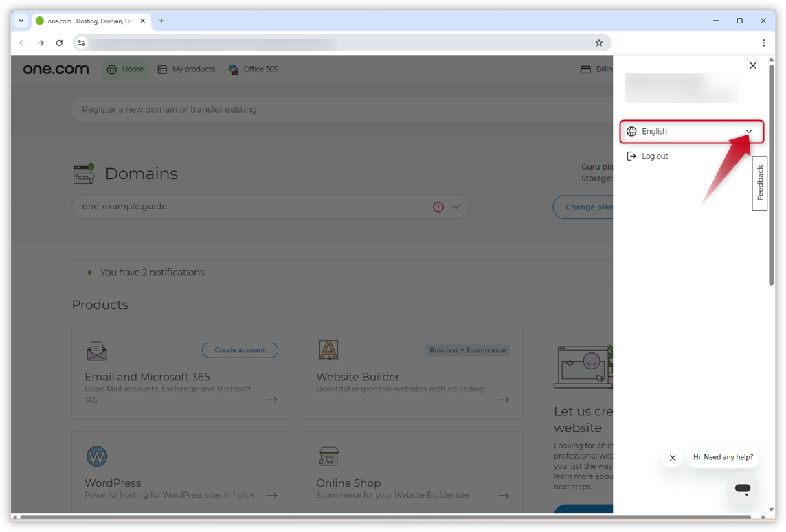Expand the English language dropdown
Viewport: 786px width, 532px height.
pyautogui.click(x=749, y=131)
